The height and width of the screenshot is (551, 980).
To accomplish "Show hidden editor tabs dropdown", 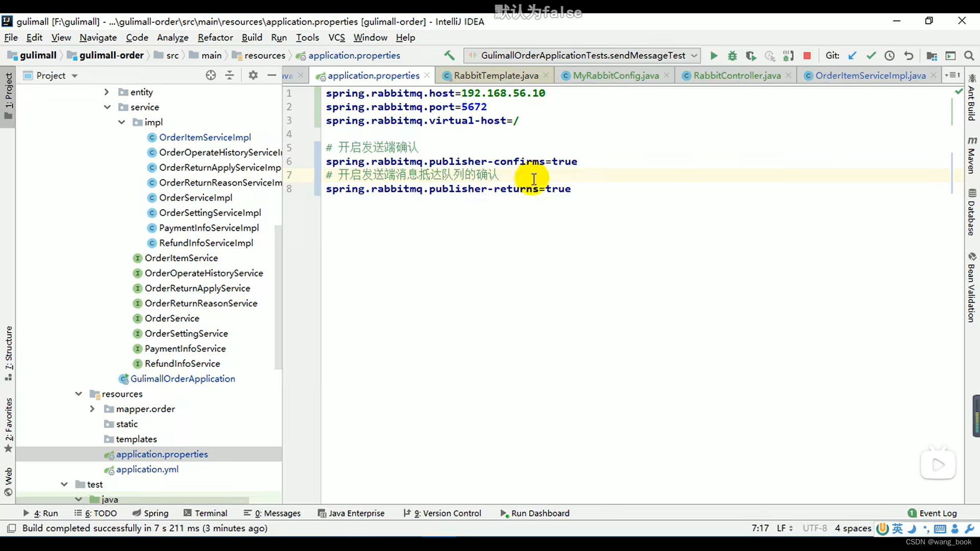I will point(952,76).
